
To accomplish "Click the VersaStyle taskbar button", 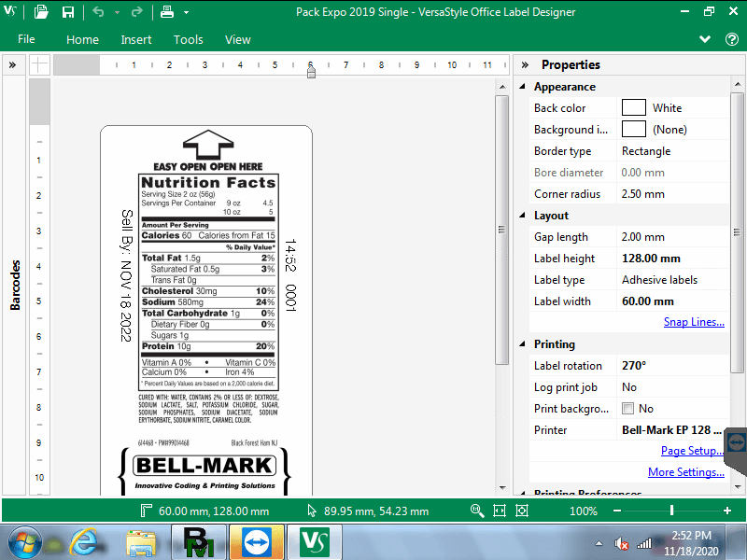I will click(x=315, y=542).
